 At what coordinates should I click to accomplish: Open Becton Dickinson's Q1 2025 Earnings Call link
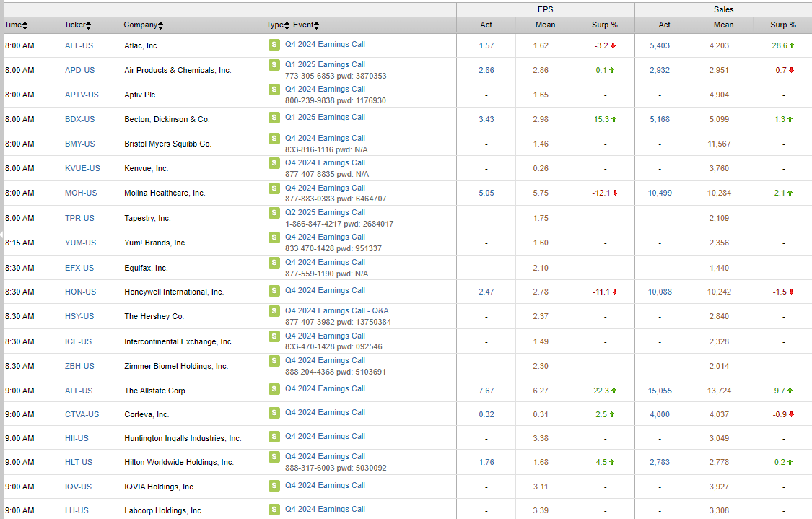click(326, 117)
